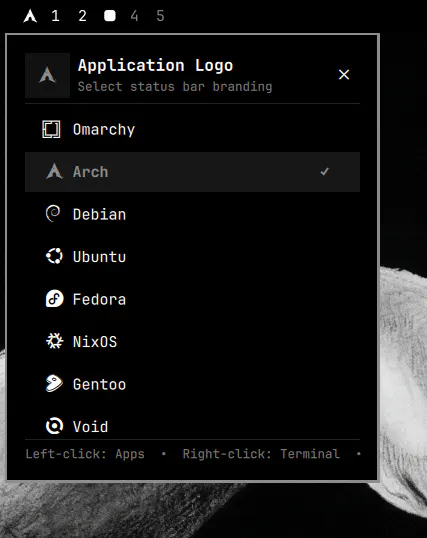Choose Fedora as status bar branding
This screenshot has width=427, height=538.
[192, 299]
